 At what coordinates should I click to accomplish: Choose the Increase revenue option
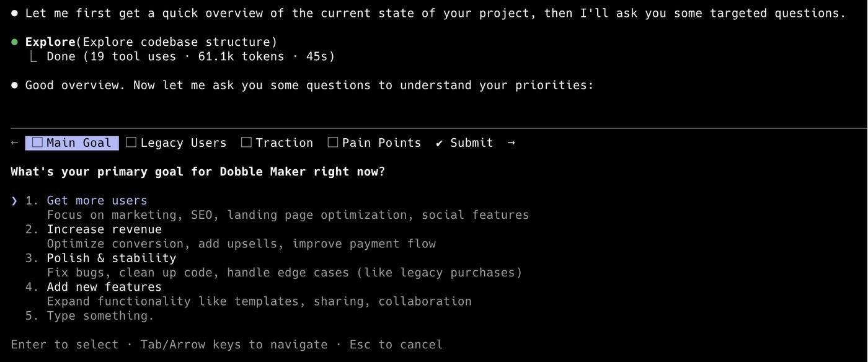tap(104, 229)
